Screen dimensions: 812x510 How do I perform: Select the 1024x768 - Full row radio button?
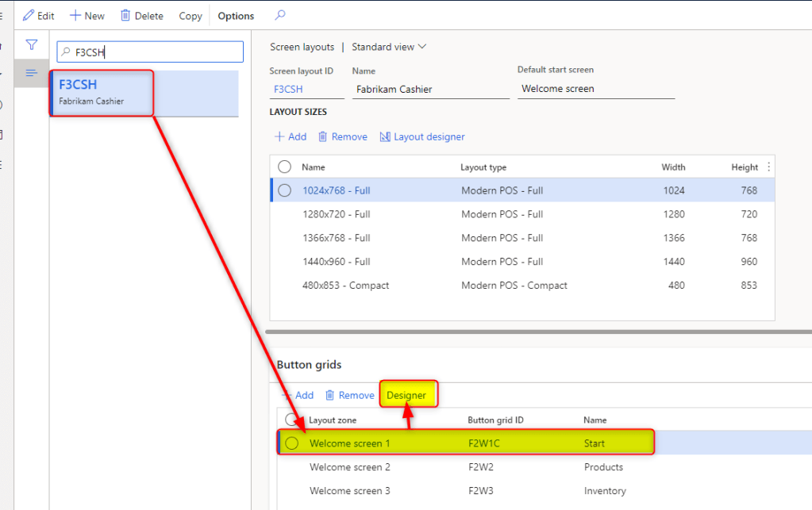coord(284,191)
